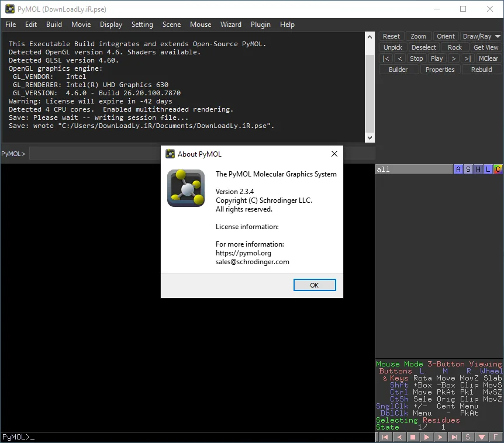The width and height of the screenshot is (504, 443).
Task: Click the step backward playback icon
Action: coord(399,437)
